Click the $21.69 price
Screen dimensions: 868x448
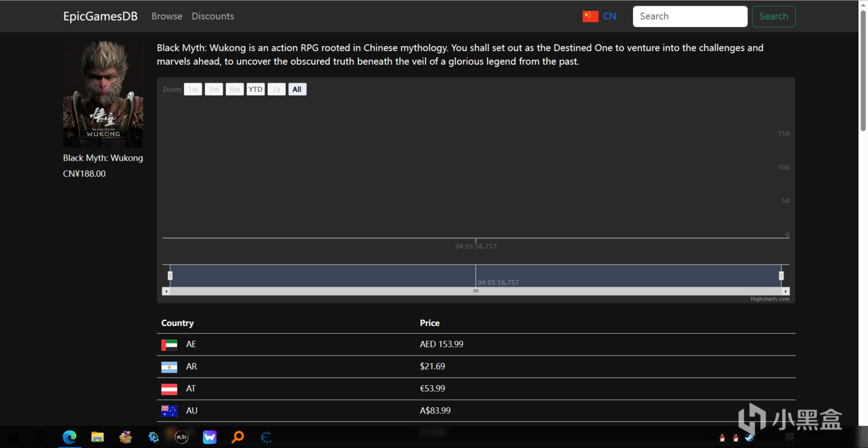[x=432, y=367]
